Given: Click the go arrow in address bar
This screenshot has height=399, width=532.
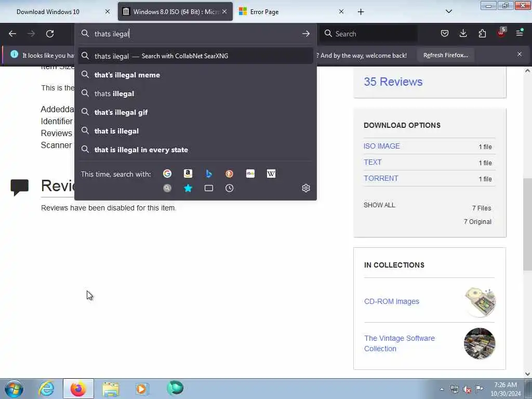Looking at the screenshot, I should point(305,34).
